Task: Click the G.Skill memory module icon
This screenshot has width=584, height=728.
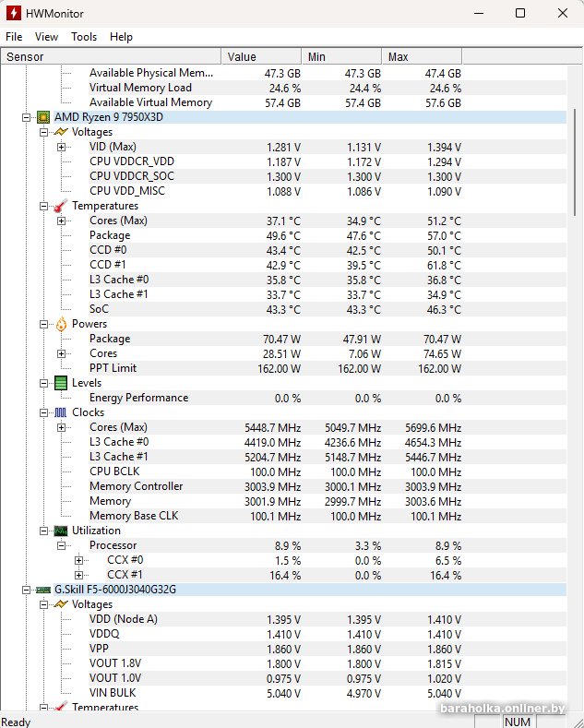Action: tap(43, 590)
